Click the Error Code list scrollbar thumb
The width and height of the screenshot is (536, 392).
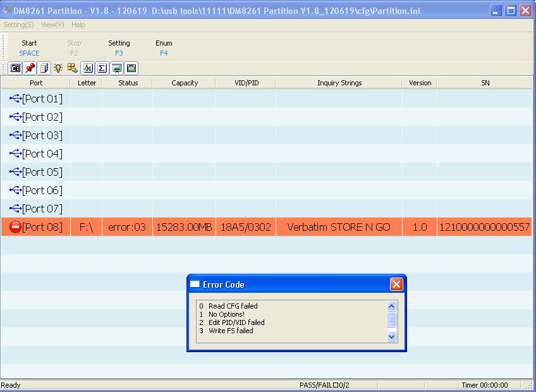click(391, 320)
